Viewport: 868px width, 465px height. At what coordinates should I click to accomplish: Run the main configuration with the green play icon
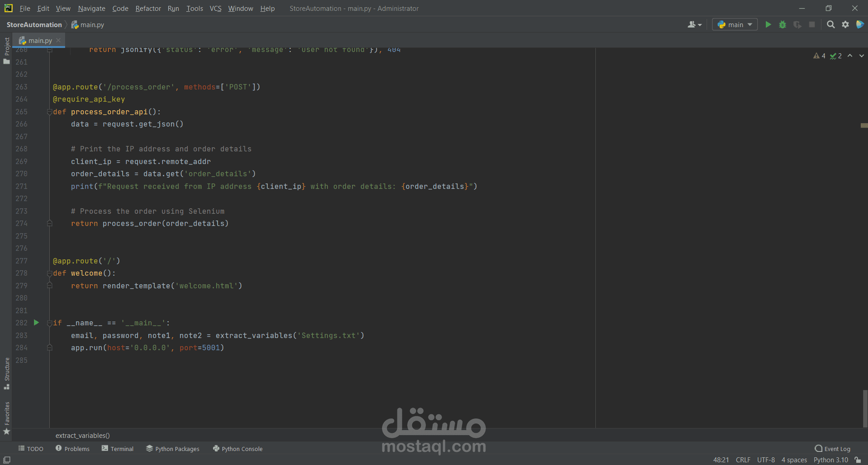(x=768, y=24)
